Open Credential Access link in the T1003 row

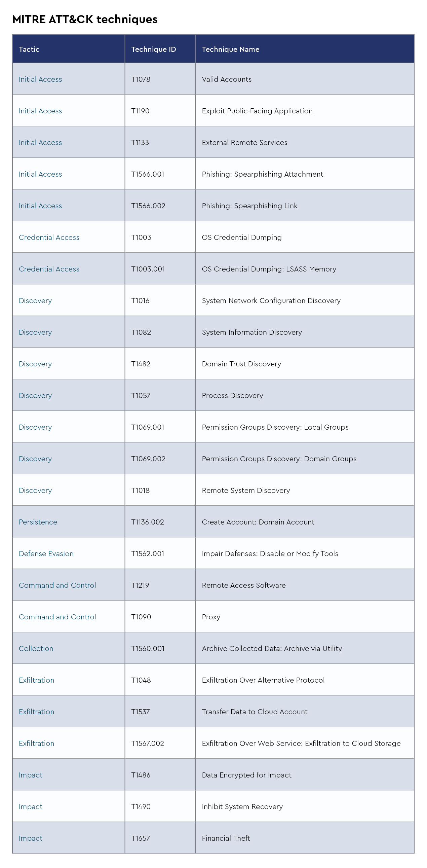[49, 237]
